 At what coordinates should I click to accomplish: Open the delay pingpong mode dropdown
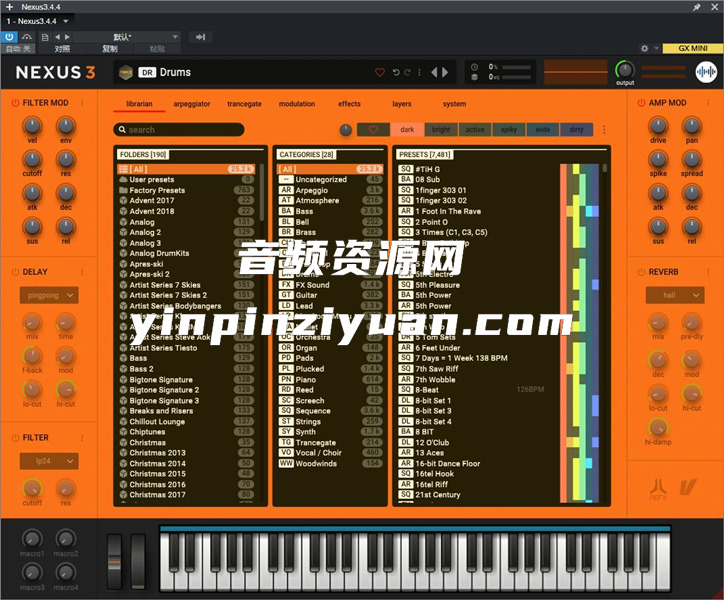49,295
